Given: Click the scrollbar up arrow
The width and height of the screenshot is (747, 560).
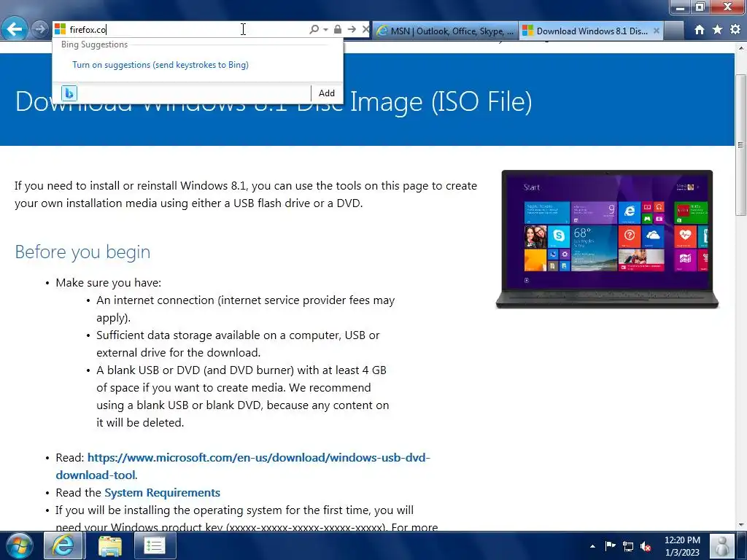Looking at the screenshot, I should 741,48.
